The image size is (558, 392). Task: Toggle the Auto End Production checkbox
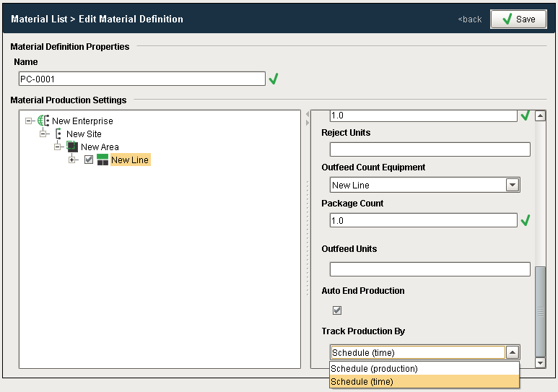(x=336, y=310)
